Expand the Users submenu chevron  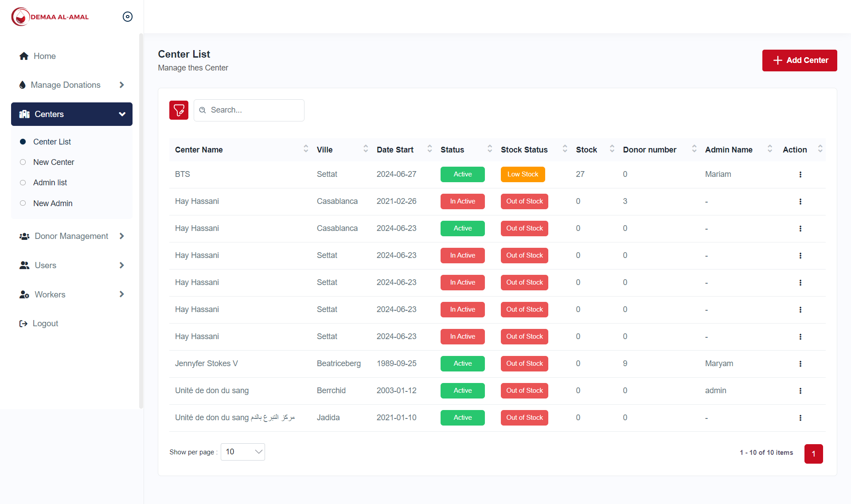pyautogui.click(x=121, y=266)
